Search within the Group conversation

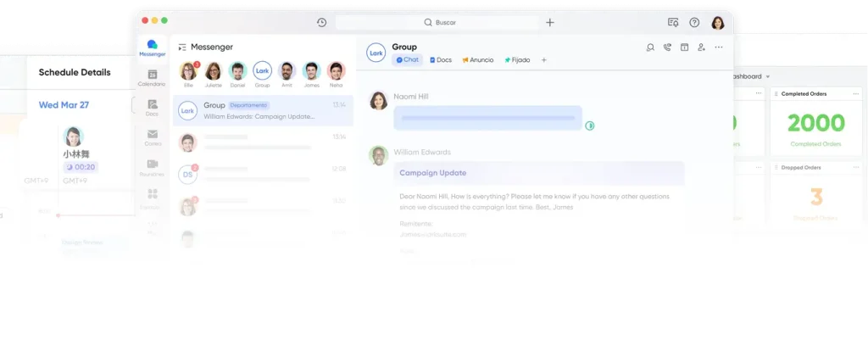650,47
